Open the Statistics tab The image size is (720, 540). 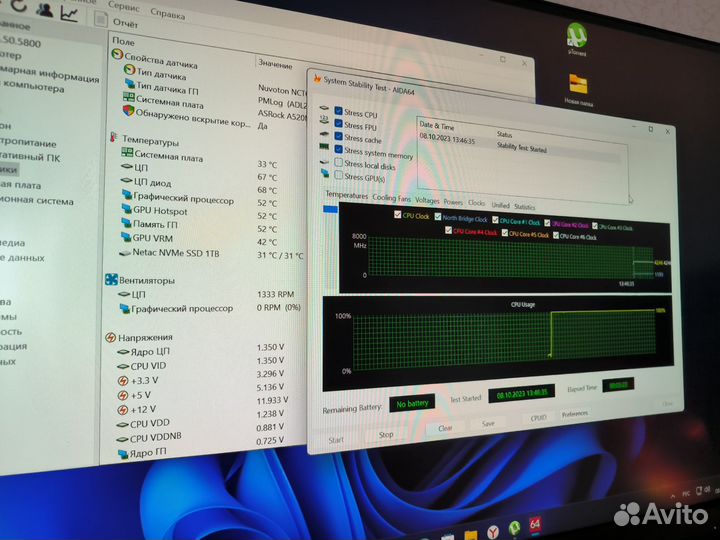coord(524,207)
